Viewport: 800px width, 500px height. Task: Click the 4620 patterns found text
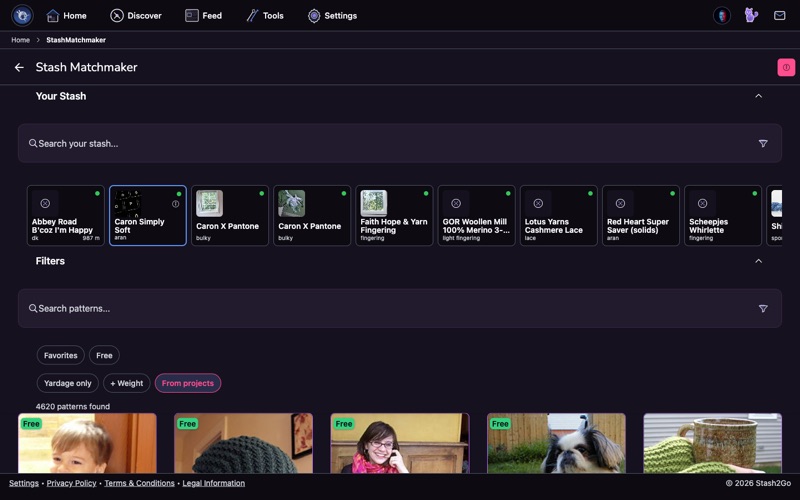pos(73,407)
